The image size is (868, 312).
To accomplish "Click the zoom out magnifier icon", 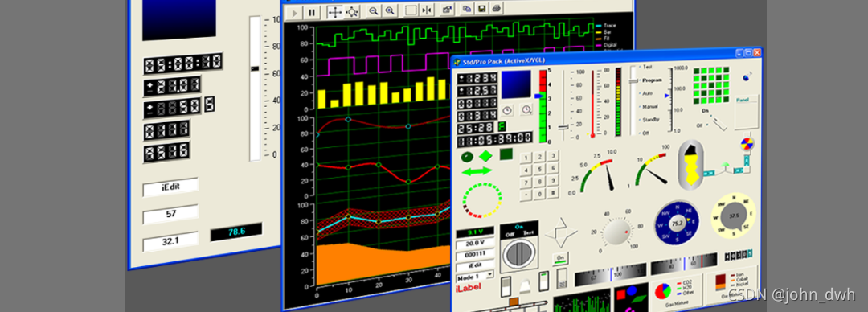I will coord(373,10).
